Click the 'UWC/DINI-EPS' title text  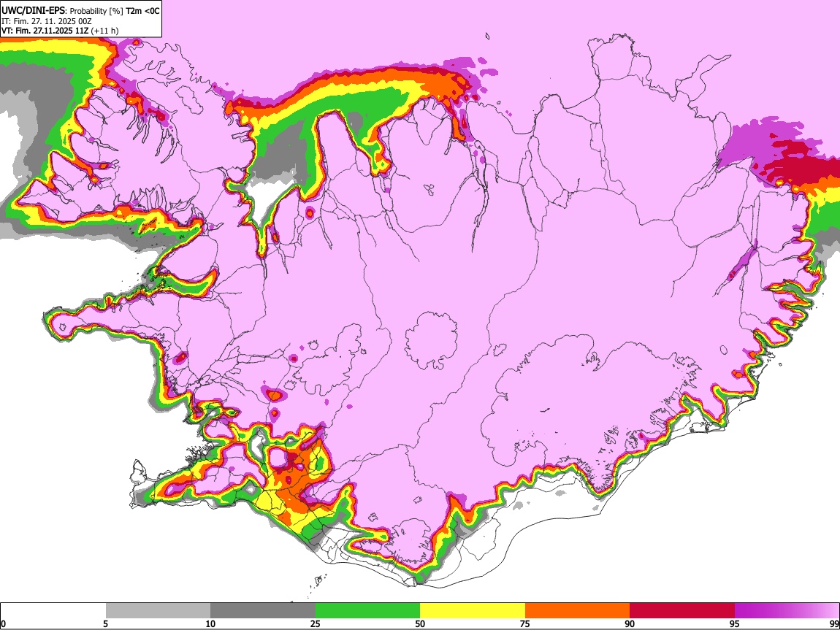coord(33,10)
